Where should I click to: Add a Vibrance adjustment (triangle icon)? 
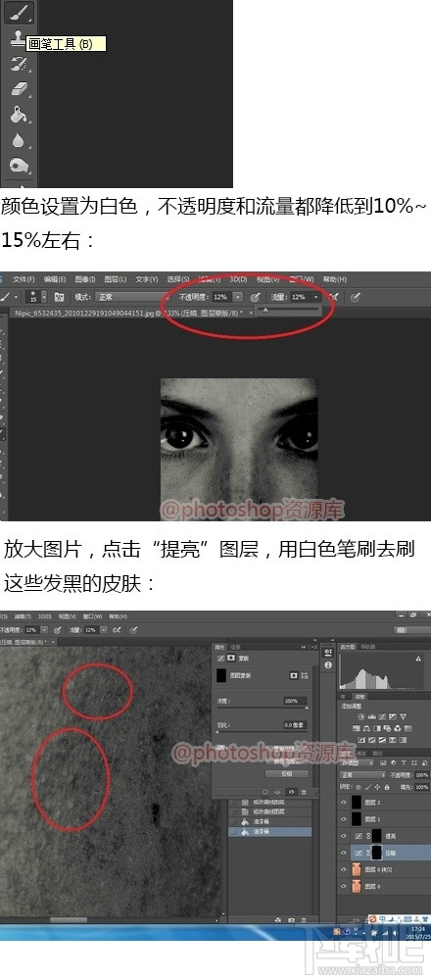(x=403, y=716)
